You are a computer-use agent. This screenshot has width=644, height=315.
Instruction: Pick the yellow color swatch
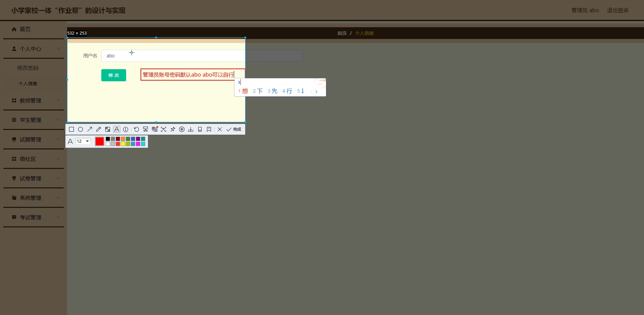click(123, 144)
